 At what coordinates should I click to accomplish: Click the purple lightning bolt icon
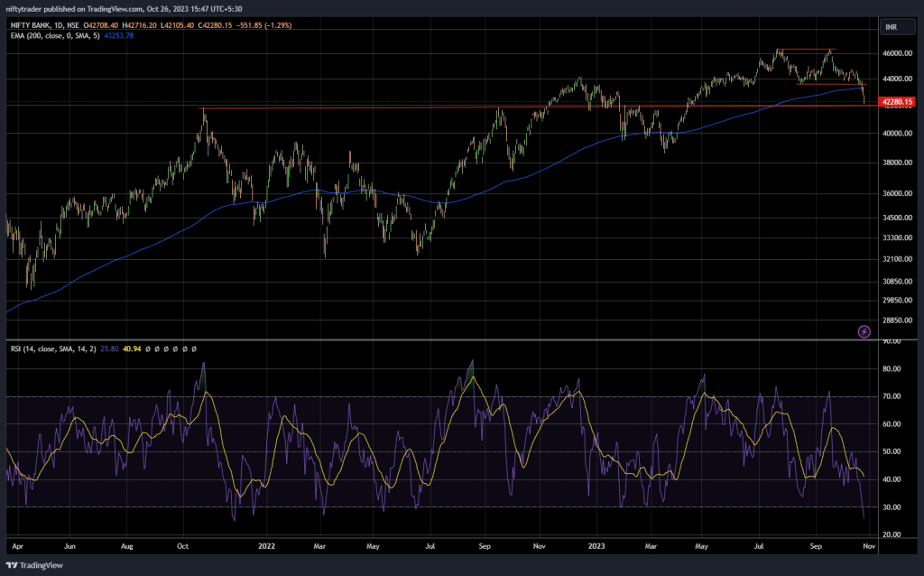tap(864, 332)
